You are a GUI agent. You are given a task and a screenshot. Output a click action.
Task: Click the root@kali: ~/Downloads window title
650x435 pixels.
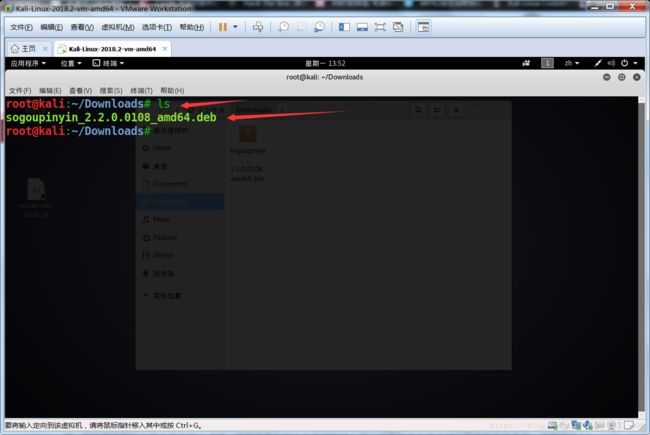(x=325, y=77)
